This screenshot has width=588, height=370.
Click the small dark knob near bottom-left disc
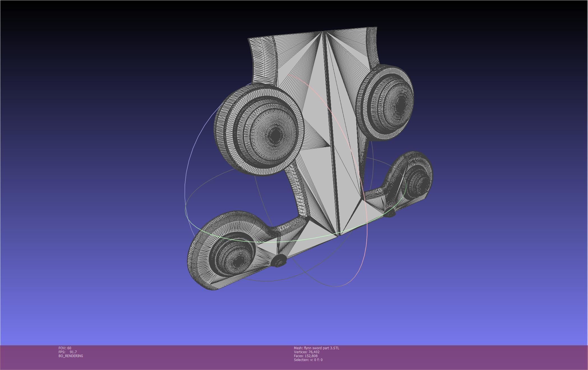(279, 262)
